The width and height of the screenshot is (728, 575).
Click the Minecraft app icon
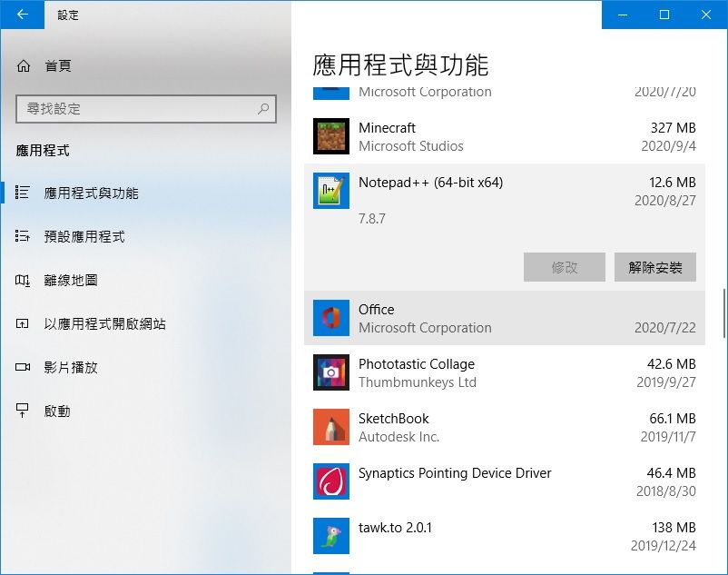tap(331, 136)
